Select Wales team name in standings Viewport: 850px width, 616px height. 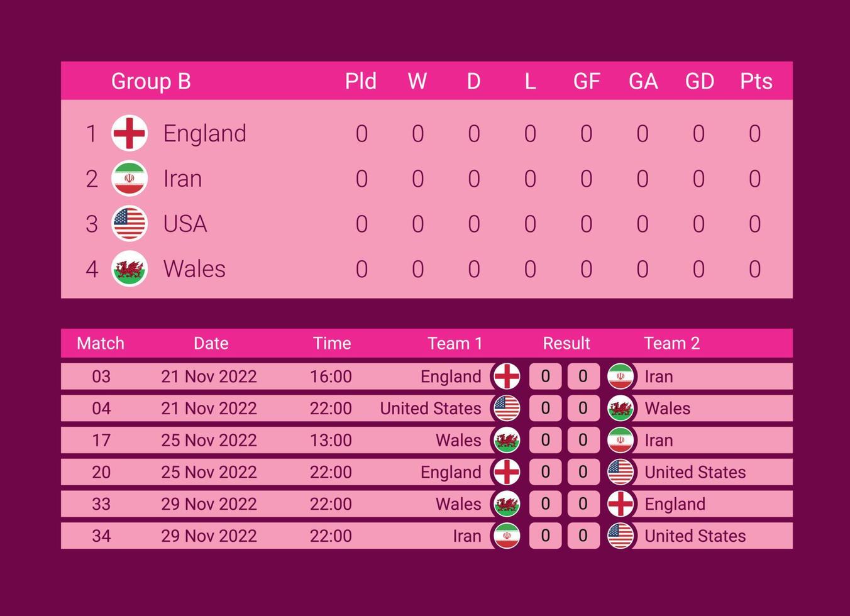coord(194,269)
